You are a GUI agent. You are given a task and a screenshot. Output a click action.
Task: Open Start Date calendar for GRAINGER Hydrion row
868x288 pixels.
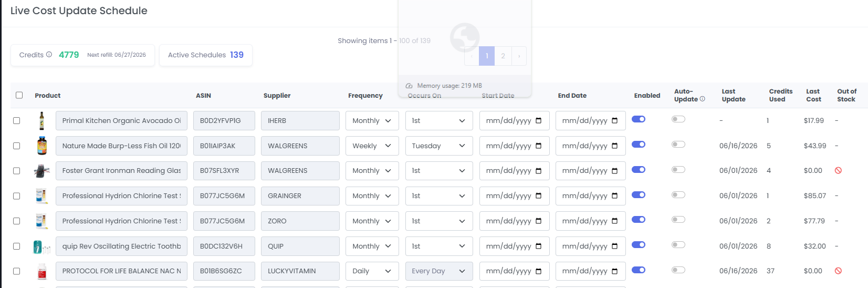538,196
